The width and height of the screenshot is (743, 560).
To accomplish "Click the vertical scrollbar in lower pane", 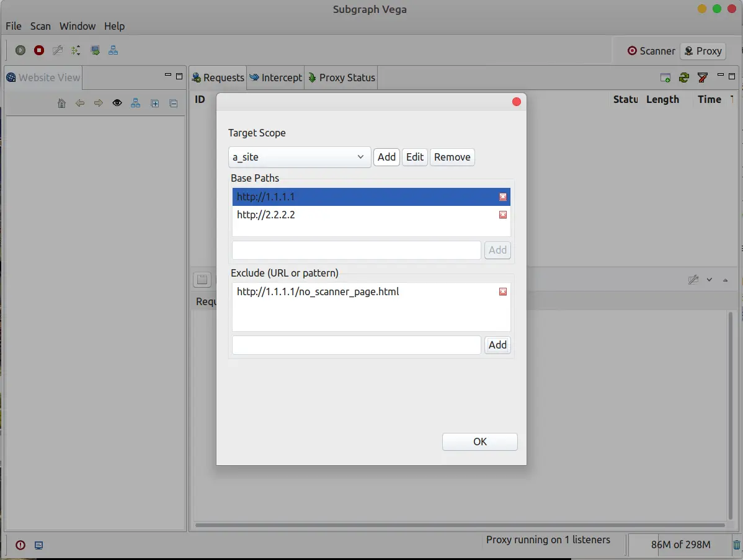I will coord(731,416).
